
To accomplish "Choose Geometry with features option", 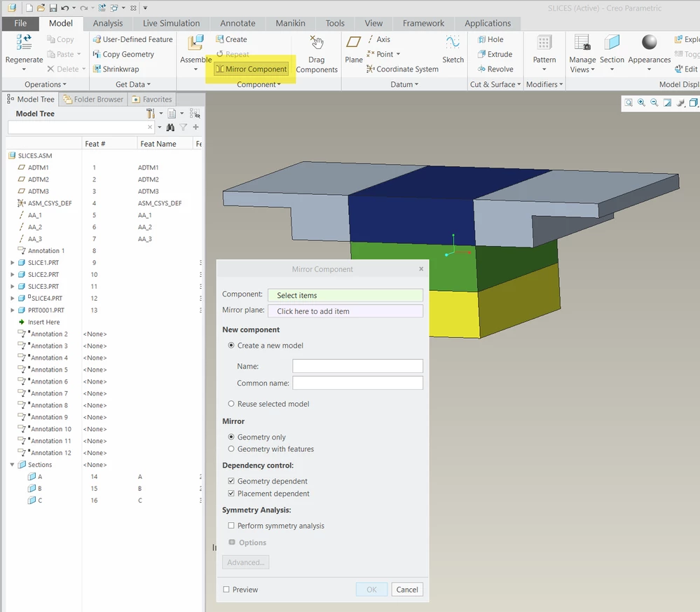I will pyautogui.click(x=231, y=449).
